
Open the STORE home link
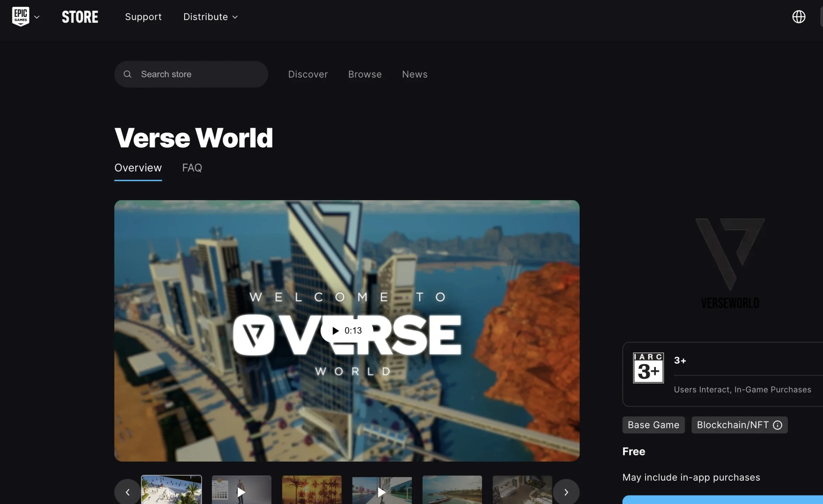[x=80, y=17]
